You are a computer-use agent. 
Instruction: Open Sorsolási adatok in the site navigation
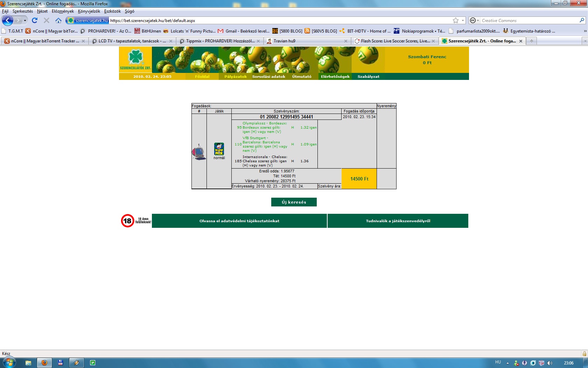pyautogui.click(x=269, y=76)
